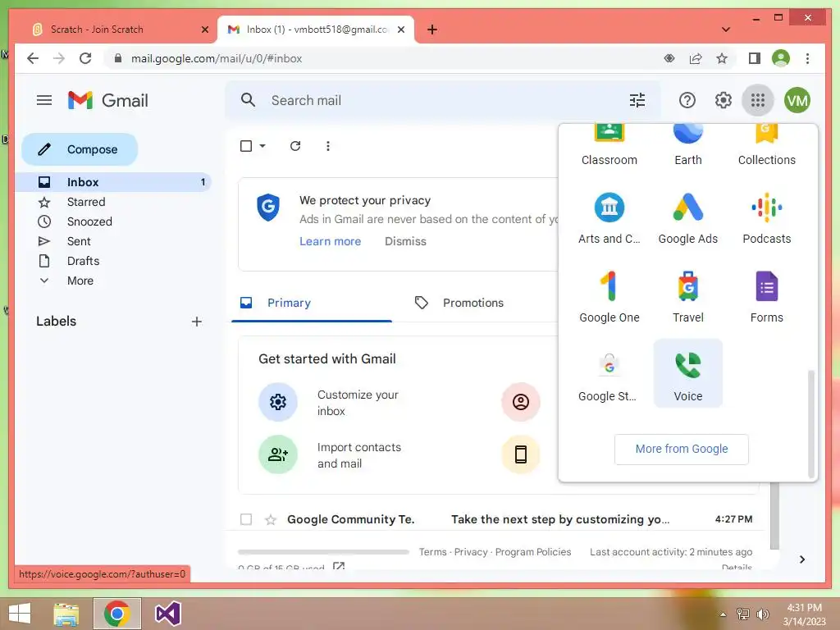Click the profile image setup icon
The image size is (840, 630).
[520, 402]
